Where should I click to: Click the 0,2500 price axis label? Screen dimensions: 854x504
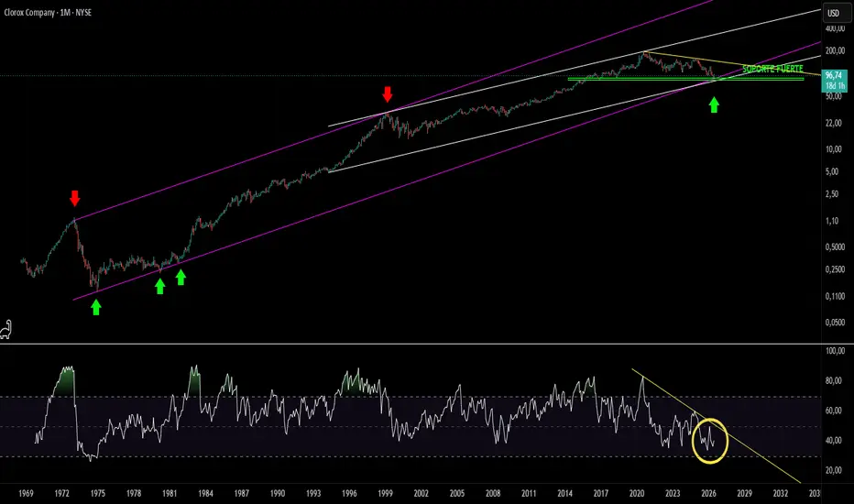[x=835, y=269]
